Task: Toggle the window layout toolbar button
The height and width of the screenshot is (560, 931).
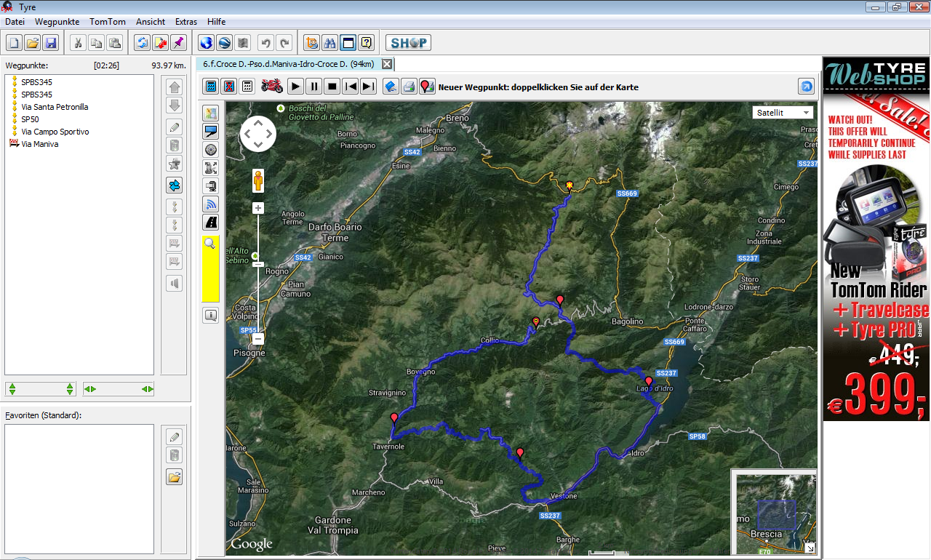Action: pyautogui.click(x=348, y=43)
